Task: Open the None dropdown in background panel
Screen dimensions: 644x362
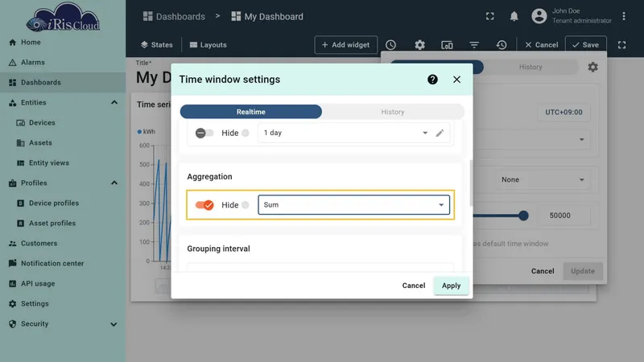Action: coord(541,179)
